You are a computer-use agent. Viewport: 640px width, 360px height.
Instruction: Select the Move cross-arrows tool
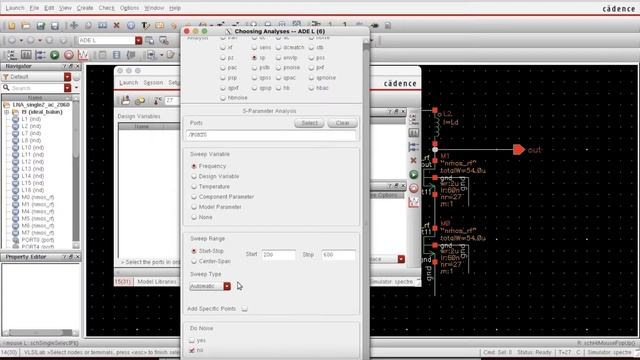pyautogui.click(x=74, y=25)
